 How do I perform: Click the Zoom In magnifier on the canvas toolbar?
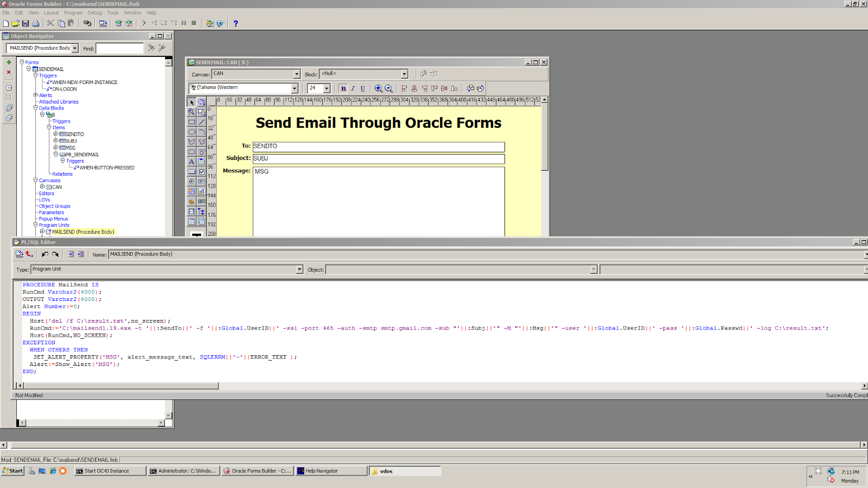click(x=379, y=88)
